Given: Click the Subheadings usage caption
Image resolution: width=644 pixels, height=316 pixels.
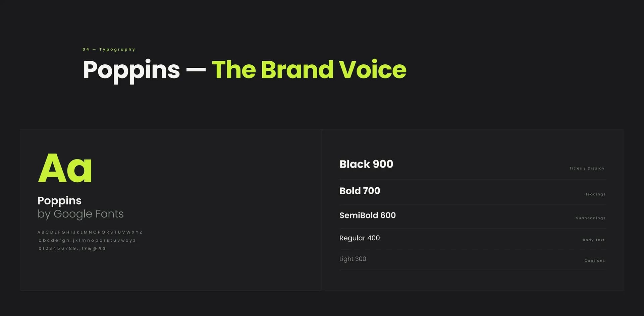Looking at the screenshot, I should point(591,218).
